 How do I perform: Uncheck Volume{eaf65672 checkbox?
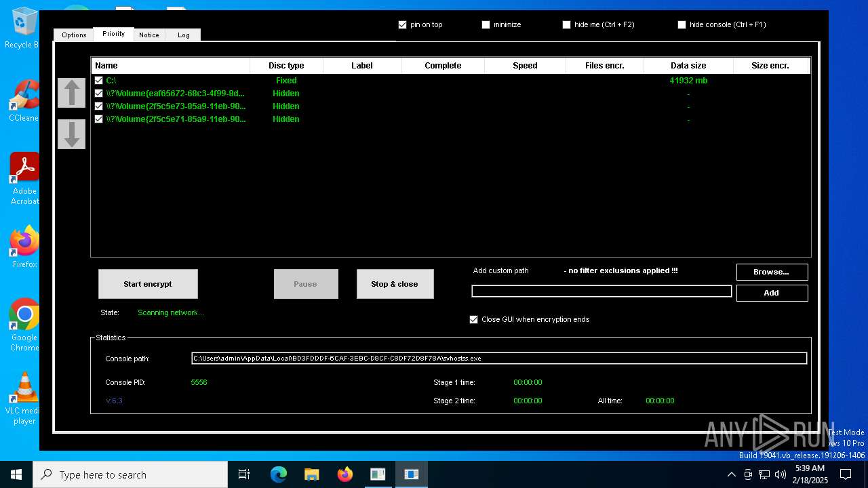click(99, 93)
